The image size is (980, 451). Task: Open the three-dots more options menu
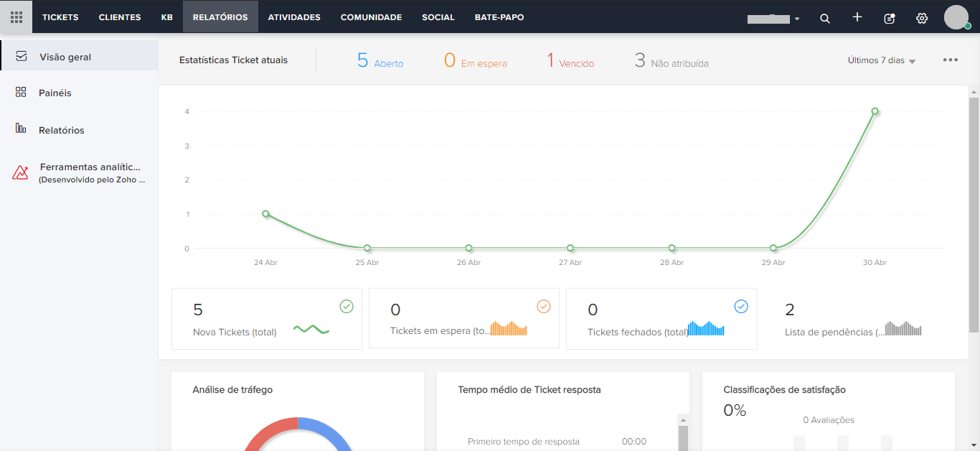tap(951, 60)
